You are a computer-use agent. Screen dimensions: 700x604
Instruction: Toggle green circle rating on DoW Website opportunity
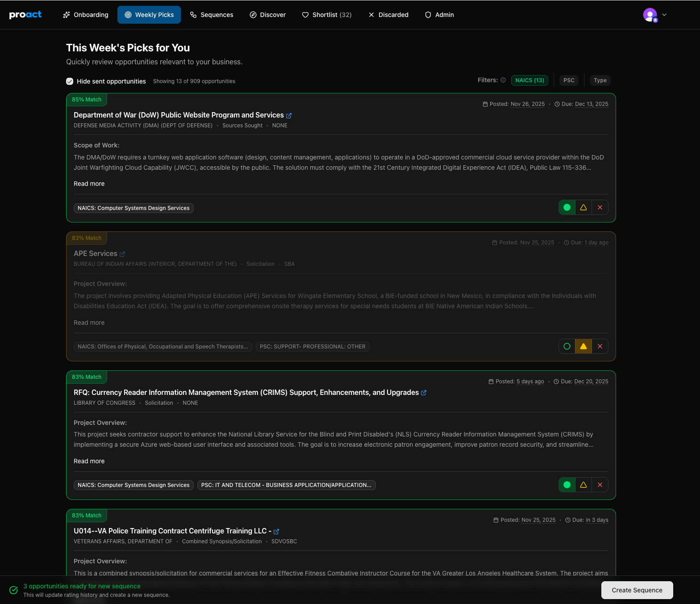pyautogui.click(x=567, y=207)
